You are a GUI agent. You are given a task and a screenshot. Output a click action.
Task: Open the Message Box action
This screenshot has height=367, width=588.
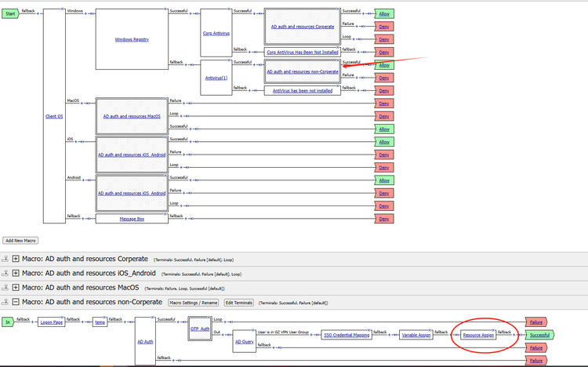[132, 219]
